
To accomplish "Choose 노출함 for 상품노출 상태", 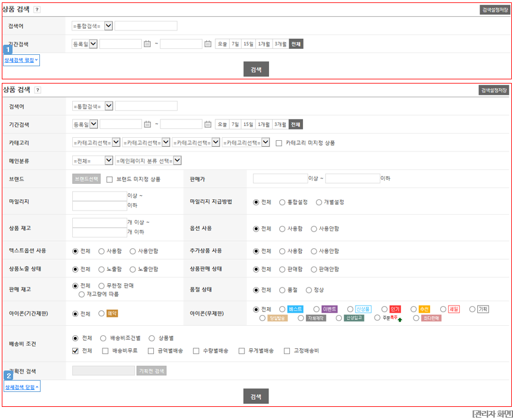I will coord(101,270).
